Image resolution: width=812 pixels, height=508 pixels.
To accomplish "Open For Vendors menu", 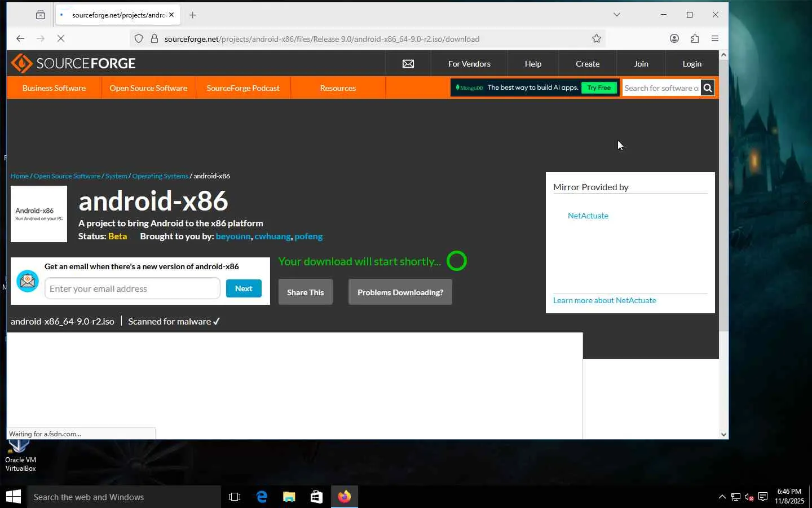I will pos(469,64).
